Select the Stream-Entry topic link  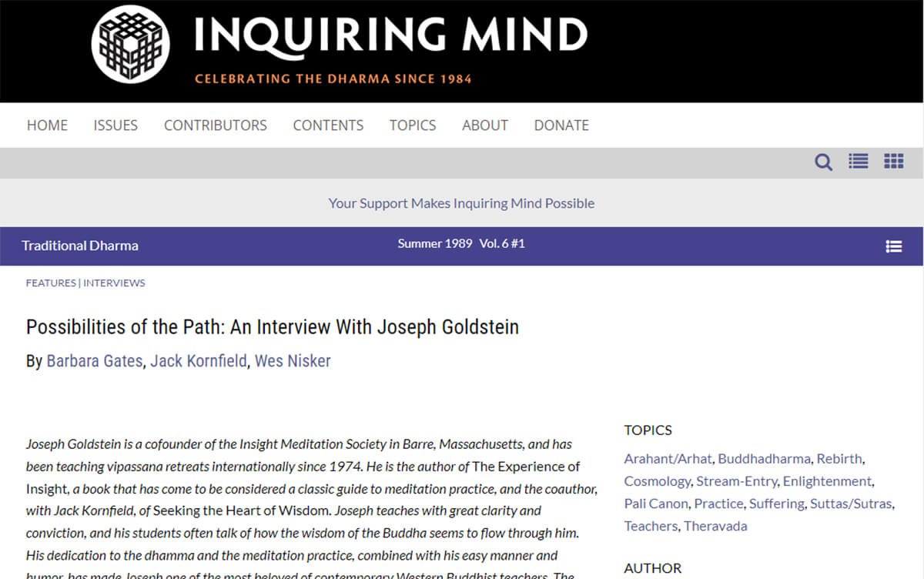tap(737, 481)
